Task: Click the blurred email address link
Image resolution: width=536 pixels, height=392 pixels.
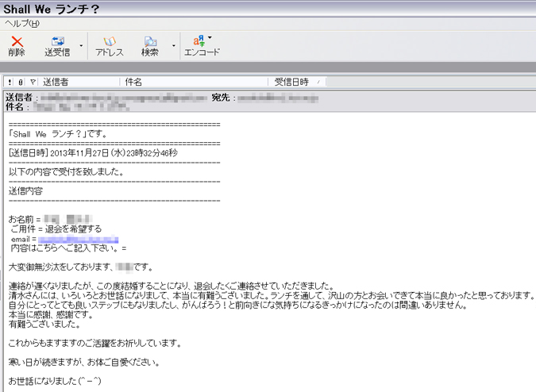Action: coord(79,240)
